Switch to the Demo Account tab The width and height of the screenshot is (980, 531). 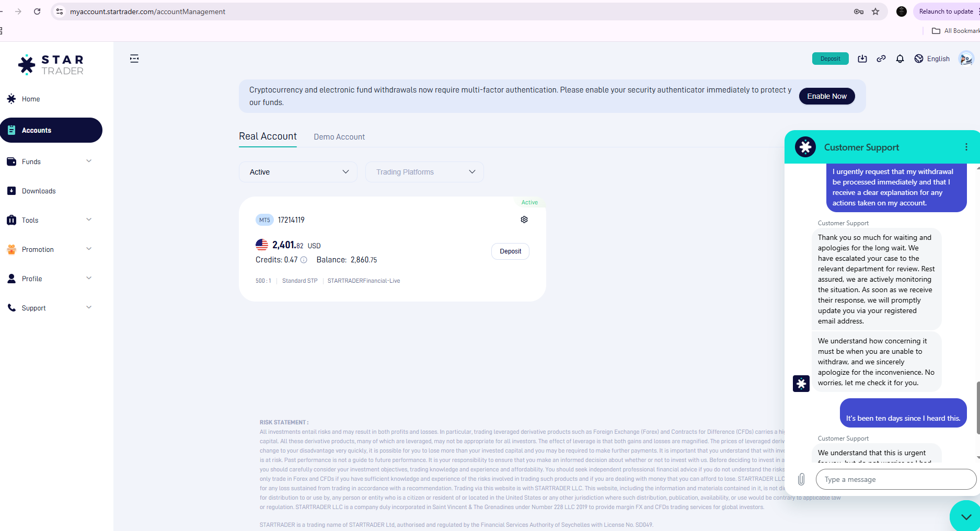point(339,137)
